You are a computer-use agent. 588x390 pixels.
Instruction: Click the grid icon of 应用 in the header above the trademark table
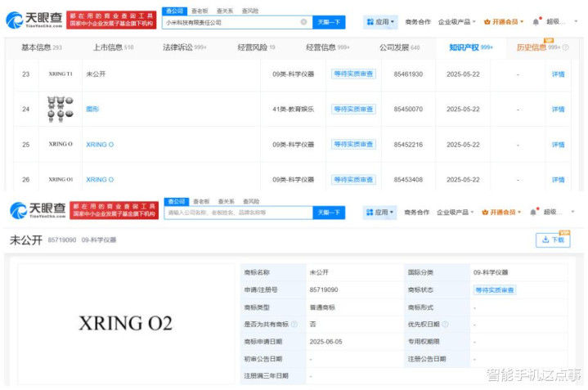point(370,22)
